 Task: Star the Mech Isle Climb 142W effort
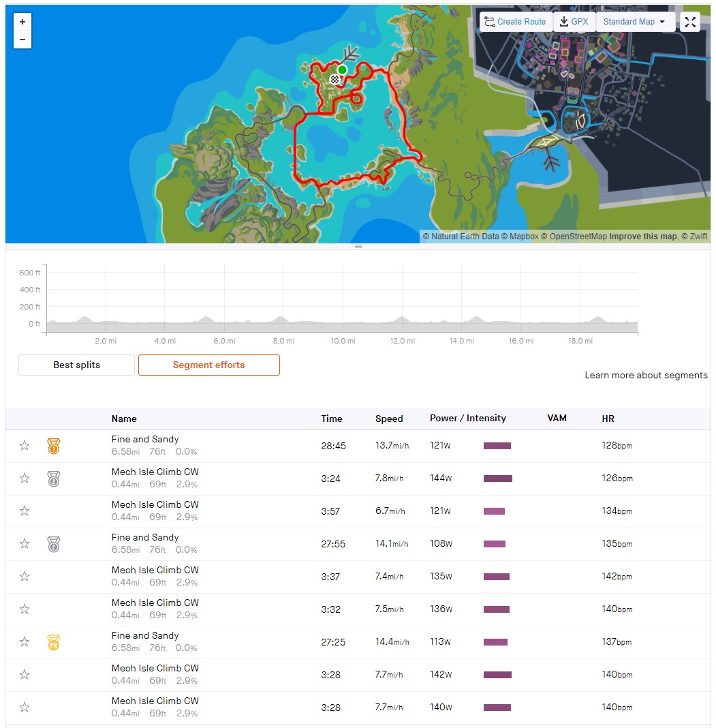[x=25, y=675]
